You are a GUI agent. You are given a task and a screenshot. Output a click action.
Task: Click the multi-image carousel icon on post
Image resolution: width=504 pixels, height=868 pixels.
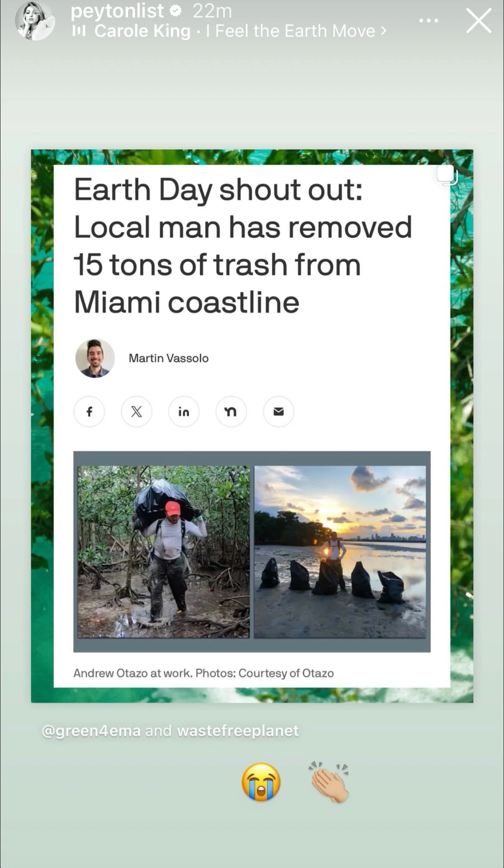(x=447, y=176)
